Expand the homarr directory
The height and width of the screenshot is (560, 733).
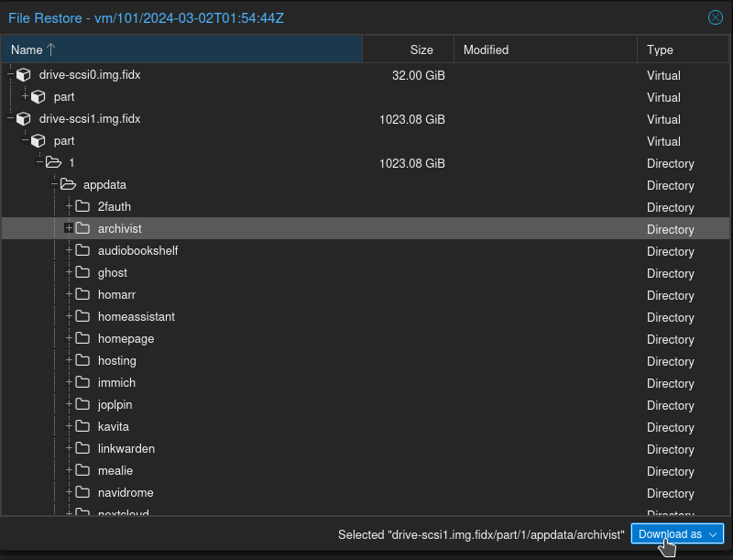point(69,294)
